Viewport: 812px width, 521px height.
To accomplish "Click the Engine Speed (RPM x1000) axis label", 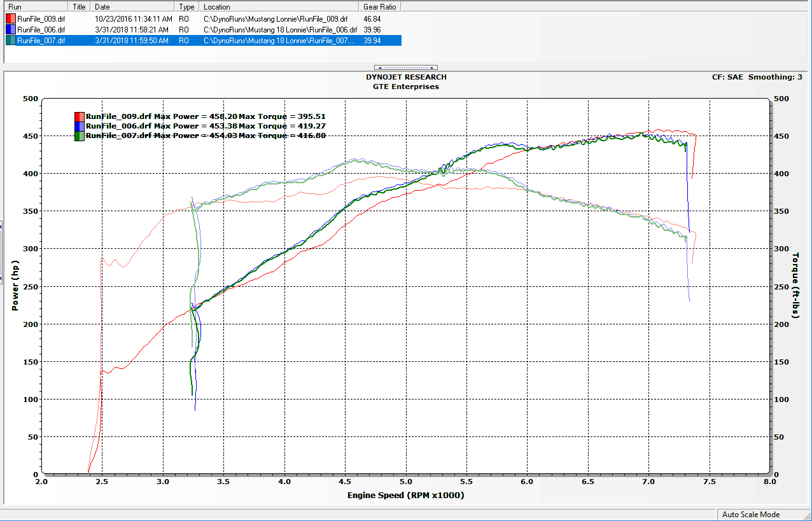I will pos(406,495).
